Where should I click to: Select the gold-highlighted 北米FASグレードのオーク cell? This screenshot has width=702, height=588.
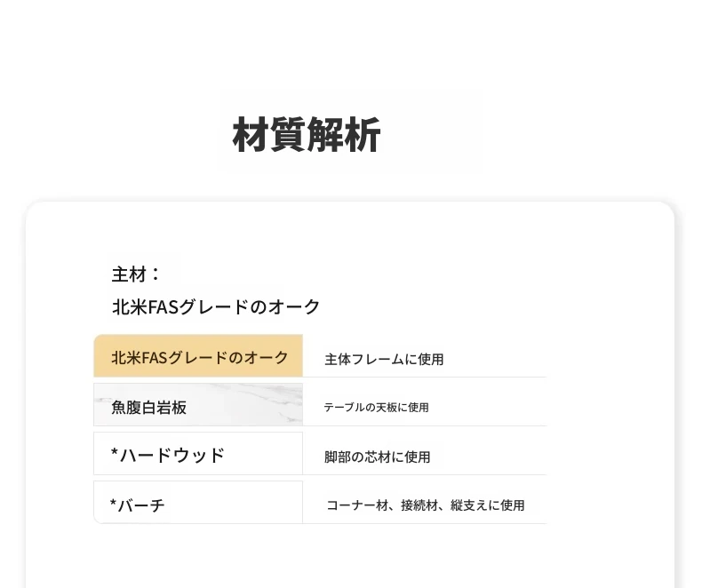point(198,356)
